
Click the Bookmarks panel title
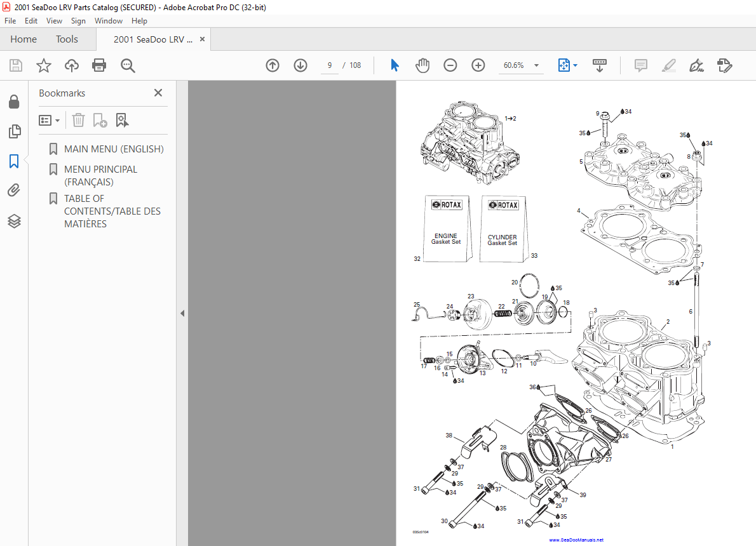coord(62,93)
